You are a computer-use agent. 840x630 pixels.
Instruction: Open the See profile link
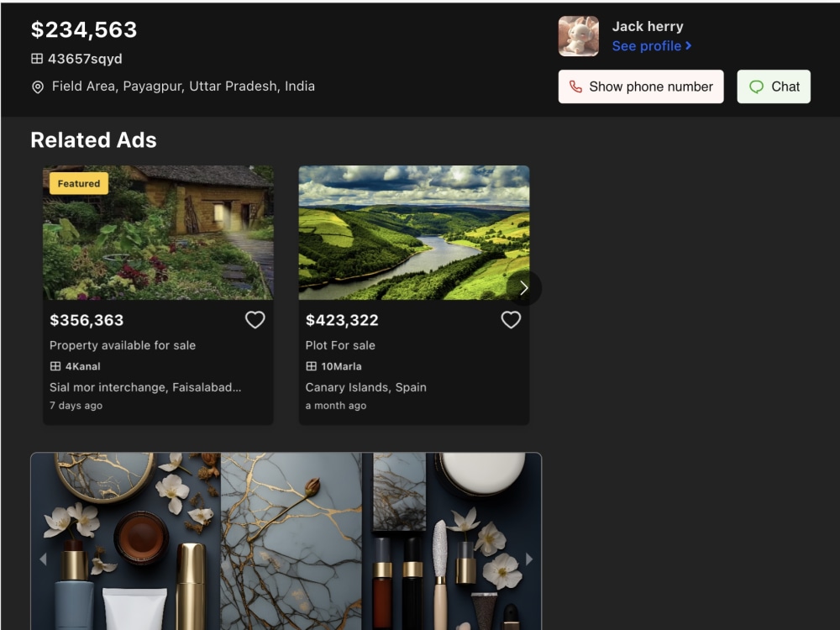pyautogui.click(x=652, y=46)
